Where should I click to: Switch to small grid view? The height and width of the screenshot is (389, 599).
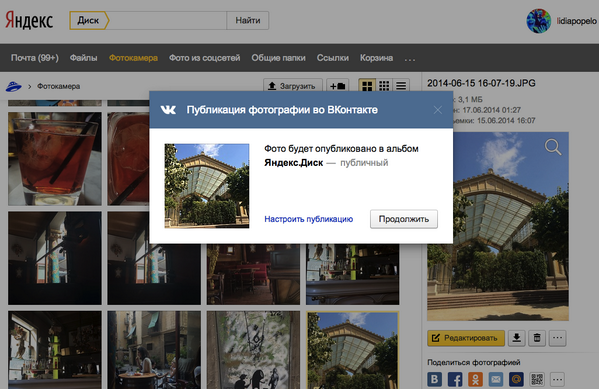click(x=384, y=86)
